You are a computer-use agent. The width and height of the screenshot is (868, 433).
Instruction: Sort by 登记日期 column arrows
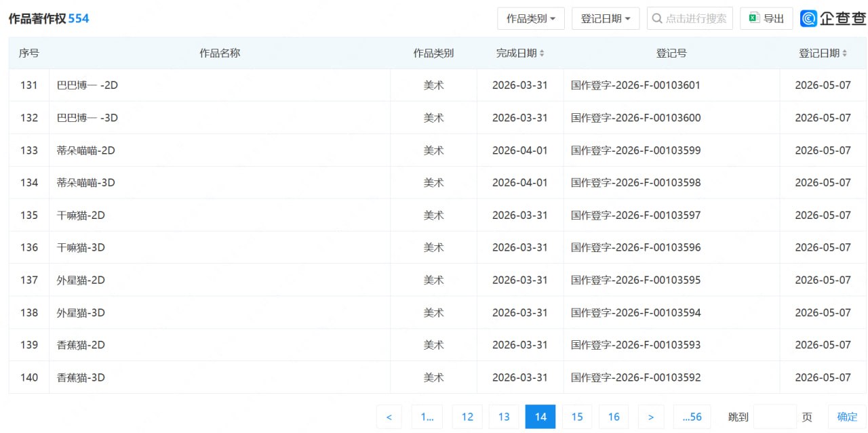(844, 53)
